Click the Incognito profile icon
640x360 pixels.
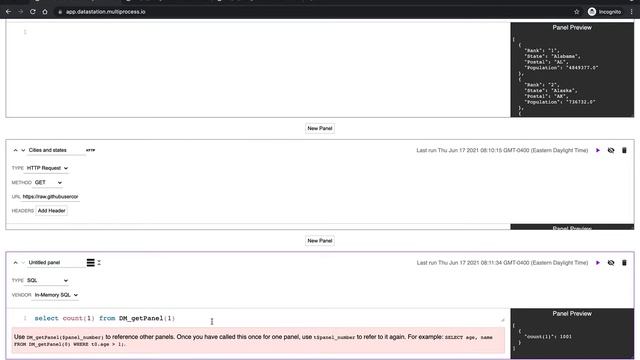coord(592,12)
